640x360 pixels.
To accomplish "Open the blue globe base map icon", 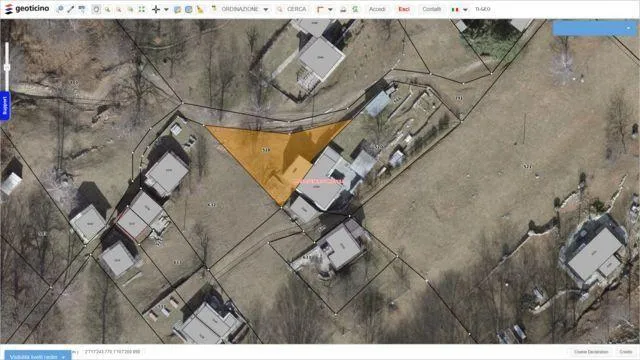I will coord(189,9).
